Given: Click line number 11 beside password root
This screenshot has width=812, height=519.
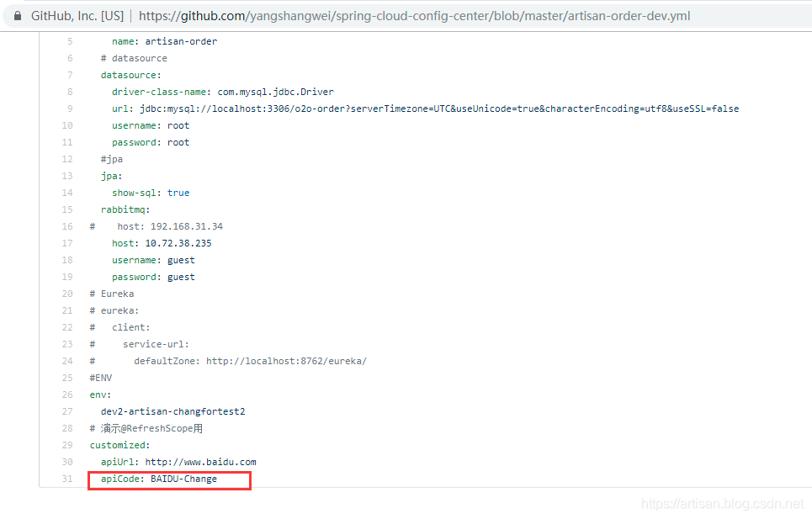Looking at the screenshot, I should pyautogui.click(x=67, y=142).
